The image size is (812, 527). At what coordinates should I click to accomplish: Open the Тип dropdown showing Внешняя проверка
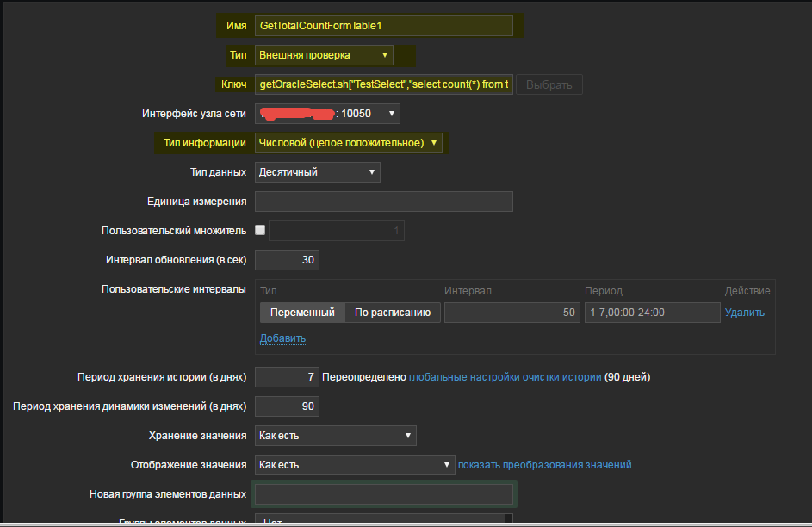[x=324, y=55]
